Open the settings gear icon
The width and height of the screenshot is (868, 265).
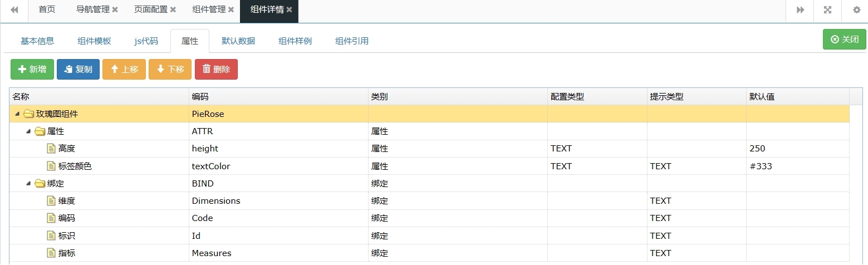tap(857, 9)
